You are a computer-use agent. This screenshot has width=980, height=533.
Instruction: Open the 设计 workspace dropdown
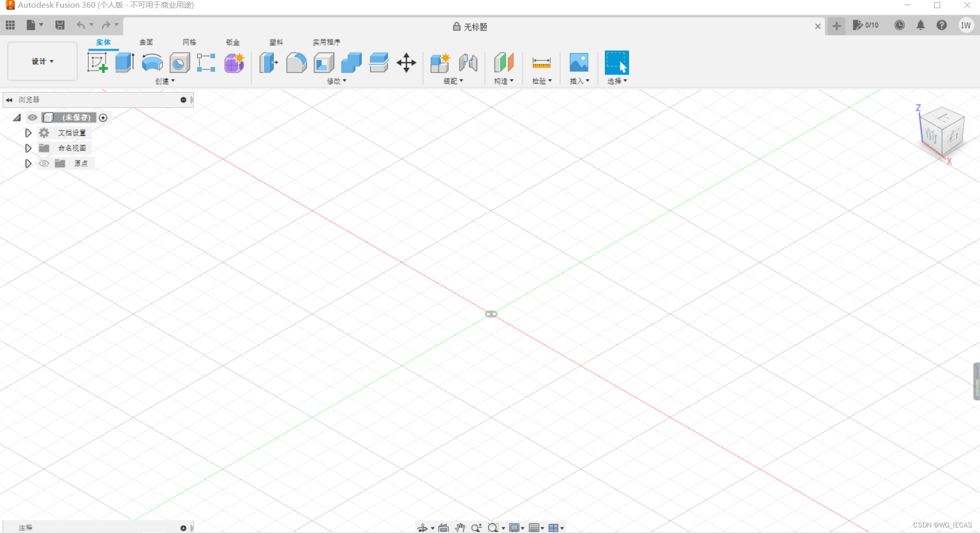(42, 61)
